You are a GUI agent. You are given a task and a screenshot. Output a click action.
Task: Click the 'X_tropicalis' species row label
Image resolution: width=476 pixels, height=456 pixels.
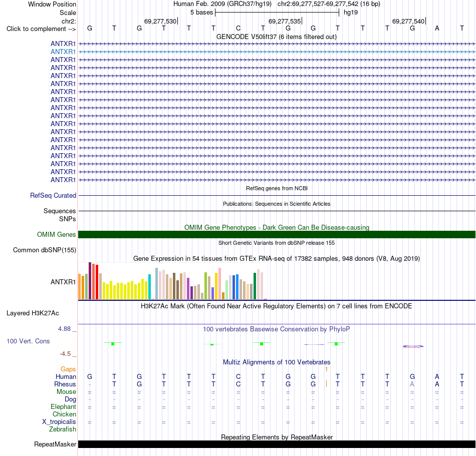tap(59, 422)
